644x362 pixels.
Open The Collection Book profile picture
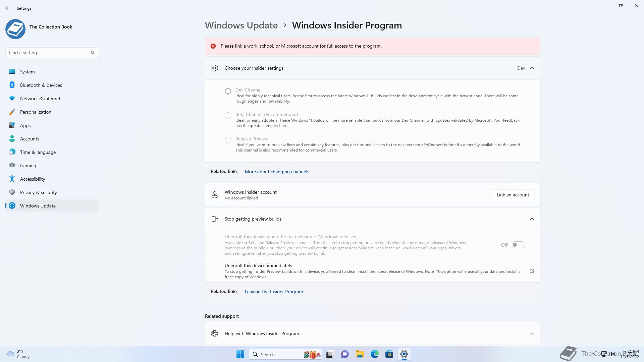coord(15,29)
